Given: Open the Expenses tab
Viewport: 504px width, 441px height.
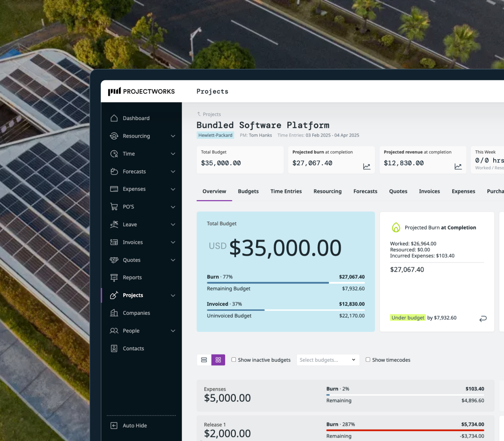Looking at the screenshot, I should coord(463,191).
